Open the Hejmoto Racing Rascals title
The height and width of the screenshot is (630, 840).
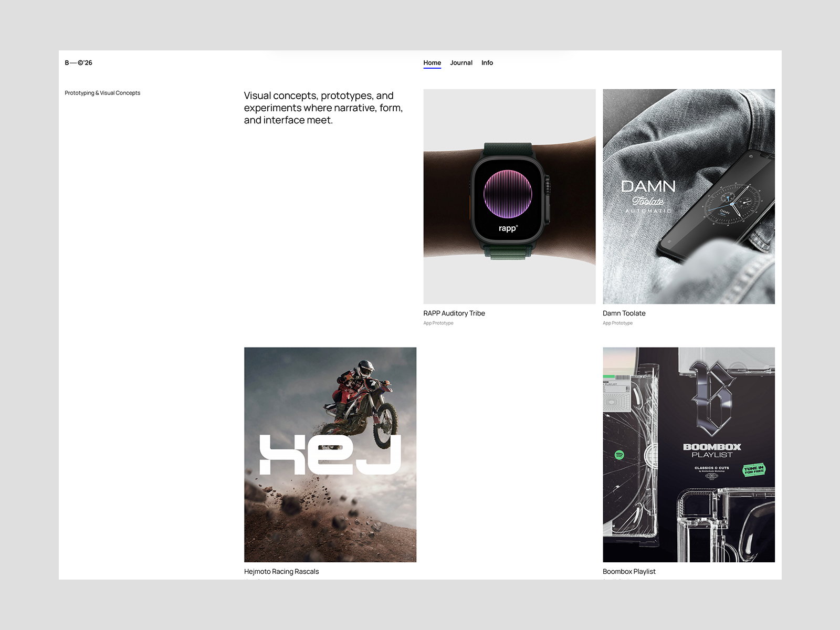(x=281, y=572)
